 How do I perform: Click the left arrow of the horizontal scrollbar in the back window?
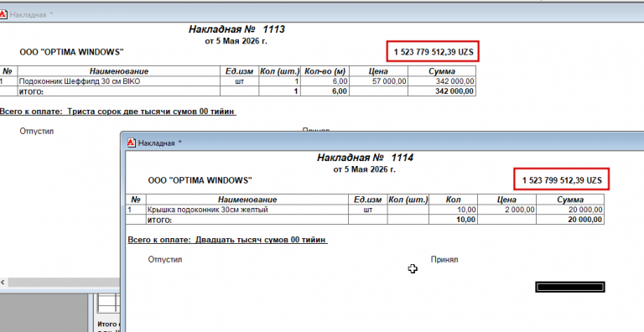tap(3, 283)
